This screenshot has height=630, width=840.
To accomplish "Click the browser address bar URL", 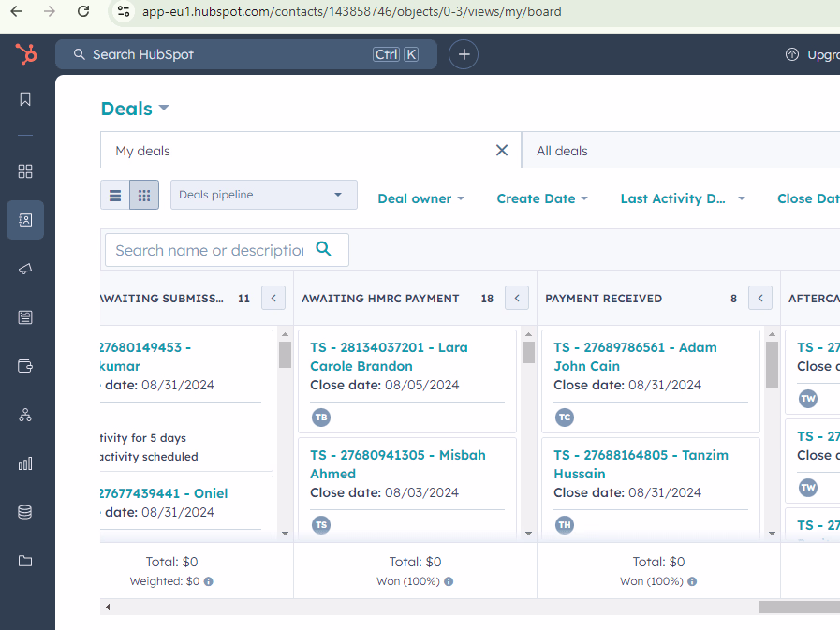I will pyautogui.click(x=351, y=11).
